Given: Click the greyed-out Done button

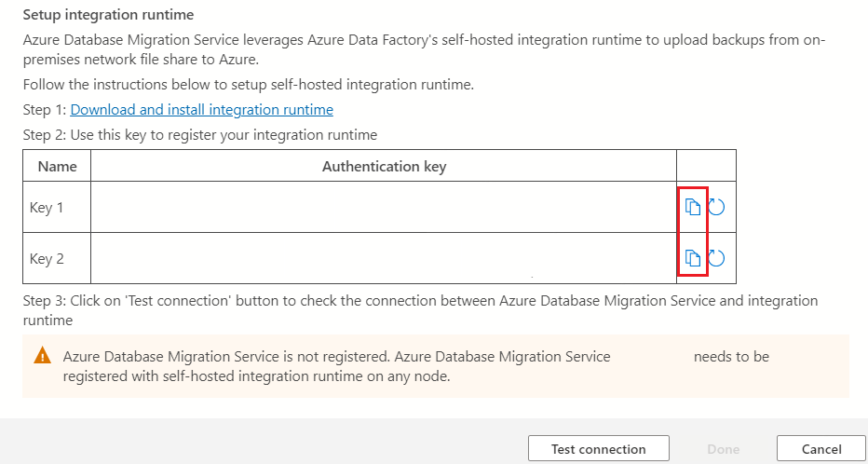Looking at the screenshot, I should click(x=723, y=449).
